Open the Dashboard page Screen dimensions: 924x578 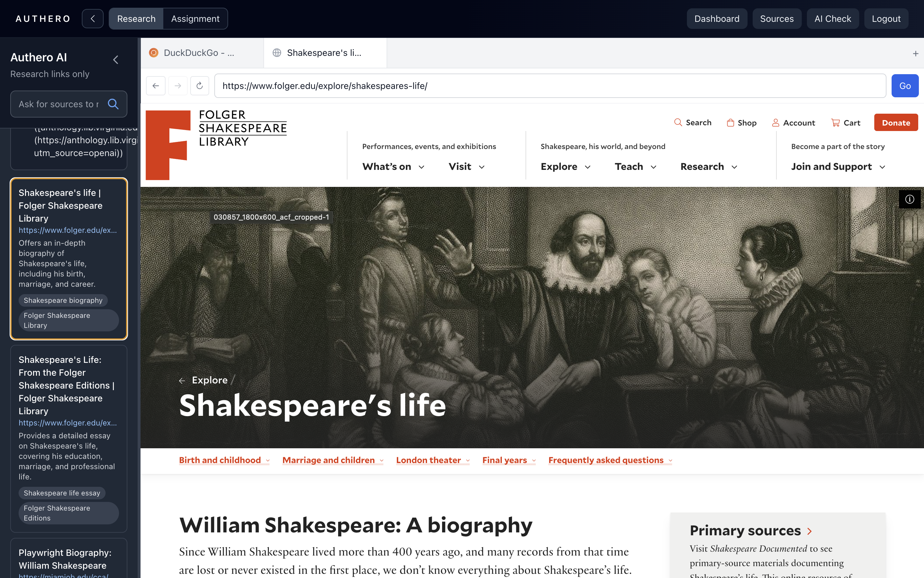[x=717, y=19]
